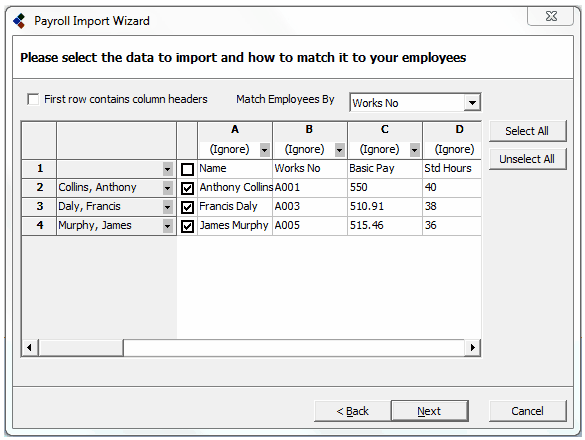Untick the James Murphy row checkbox
The width and height of the screenshot is (585, 440).
point(187,226)
